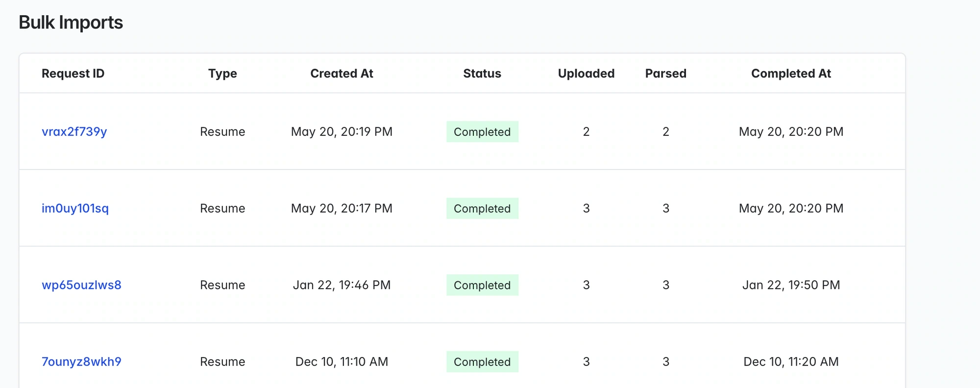The width and height of the screenshot is (980, 388).
Task: Click the Parsed count for im0uy101sq
Action: tap(665, 208)
